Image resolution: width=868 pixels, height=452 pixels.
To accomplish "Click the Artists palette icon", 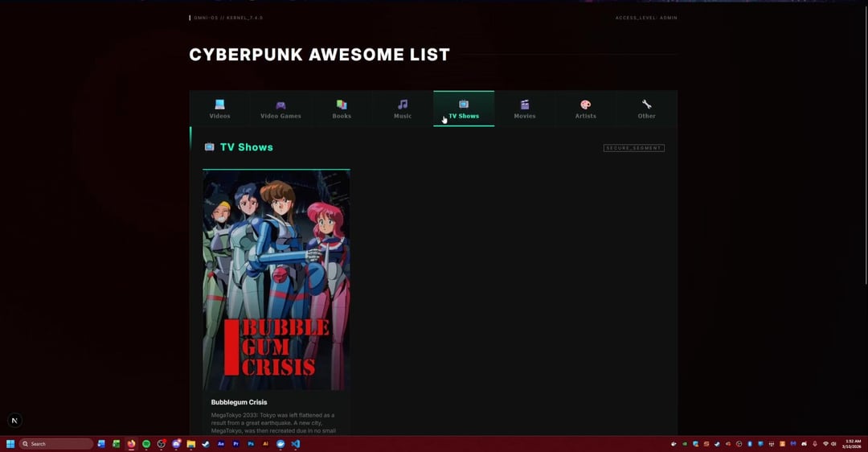I will coord(586,105).
